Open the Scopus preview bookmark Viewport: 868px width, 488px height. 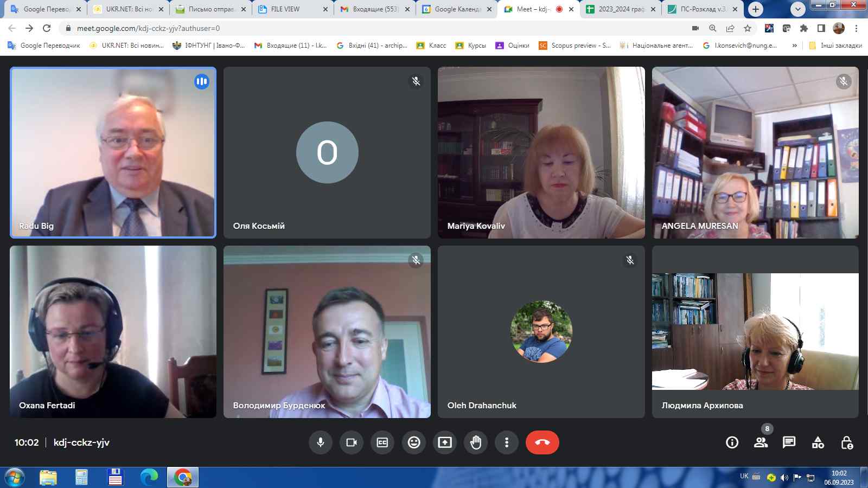click(575, 46)
